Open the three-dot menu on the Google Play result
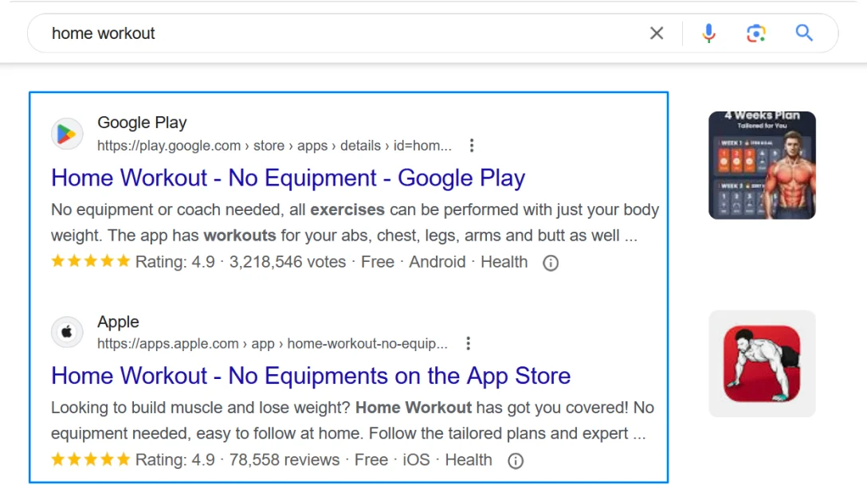The width and height of the screenshot is (867, 504). (472, 145)
